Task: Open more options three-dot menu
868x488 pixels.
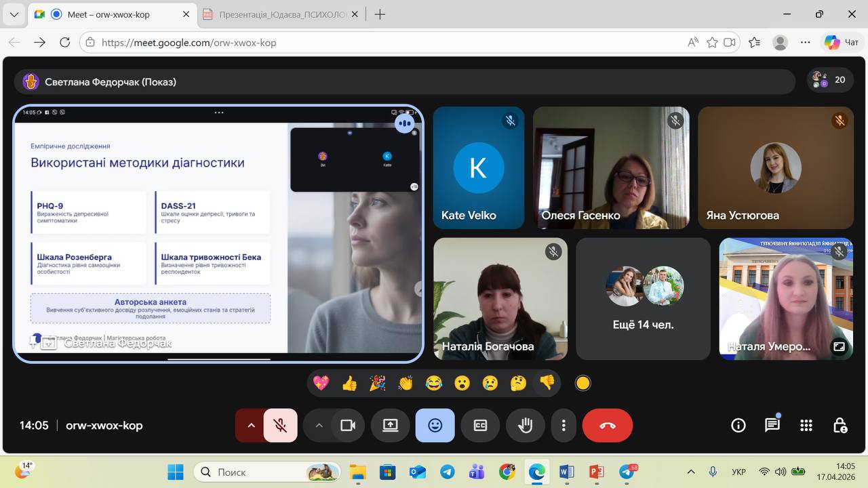Action: pos(564,426)
